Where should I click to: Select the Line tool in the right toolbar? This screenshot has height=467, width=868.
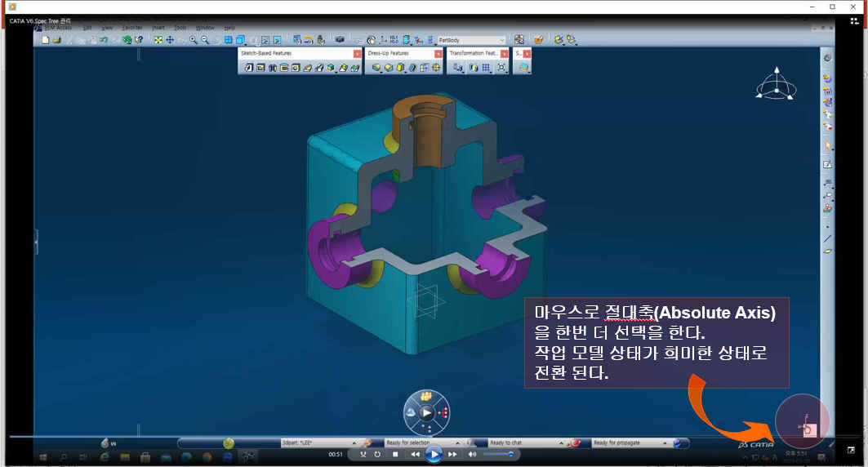[827, 238]
